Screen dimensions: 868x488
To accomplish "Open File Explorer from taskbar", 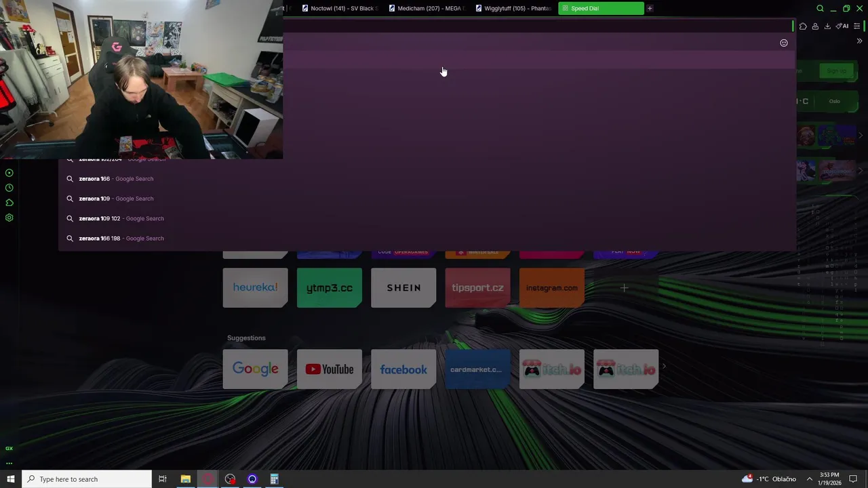I will 185,479.
